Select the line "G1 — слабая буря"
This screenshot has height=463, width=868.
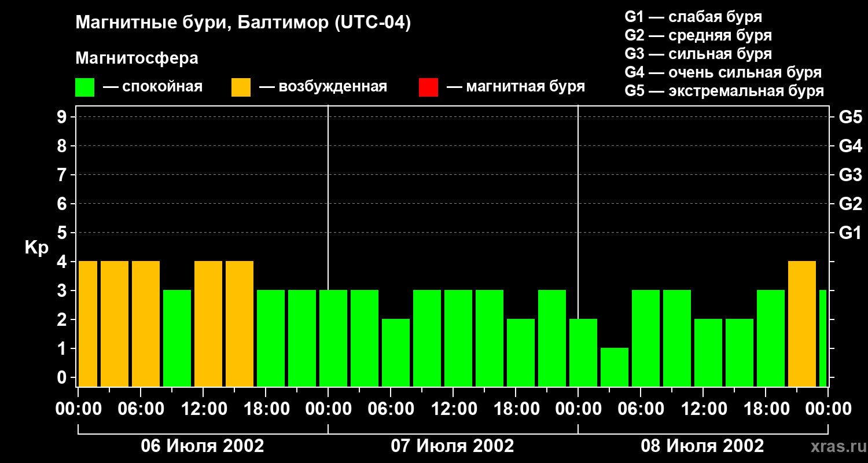pyautogui.click(x=693, y=17)
